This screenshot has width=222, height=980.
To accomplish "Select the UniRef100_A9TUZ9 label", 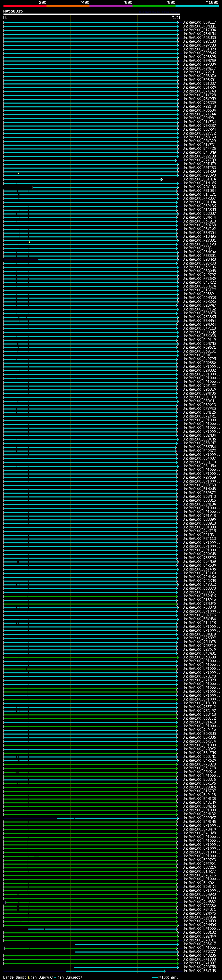I will tap(199, 164).
